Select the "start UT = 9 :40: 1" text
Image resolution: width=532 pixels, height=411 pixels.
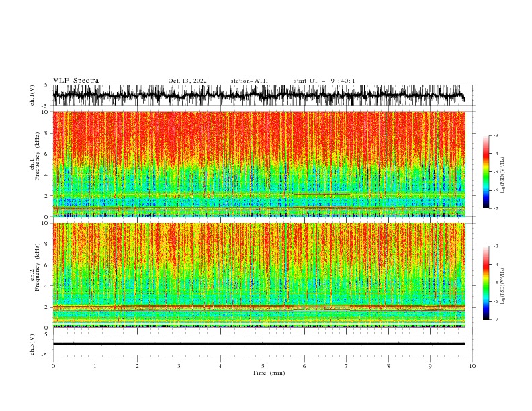point(324,81)
